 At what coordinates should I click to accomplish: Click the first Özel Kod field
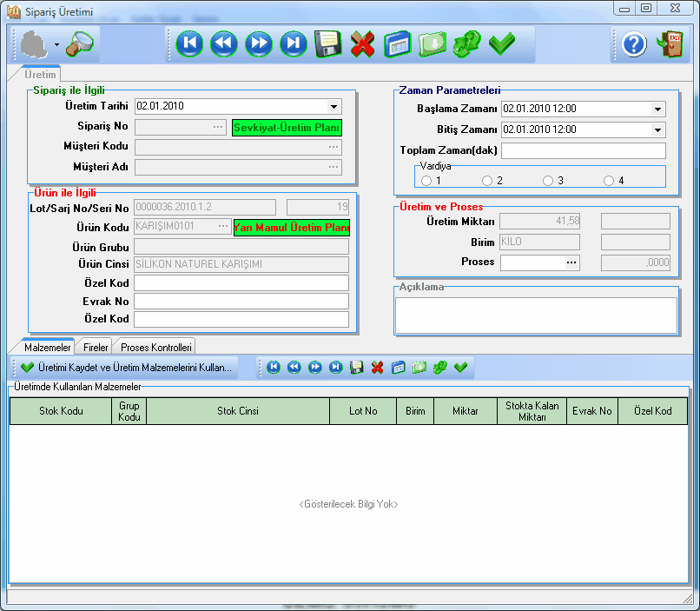pos(241,282)
